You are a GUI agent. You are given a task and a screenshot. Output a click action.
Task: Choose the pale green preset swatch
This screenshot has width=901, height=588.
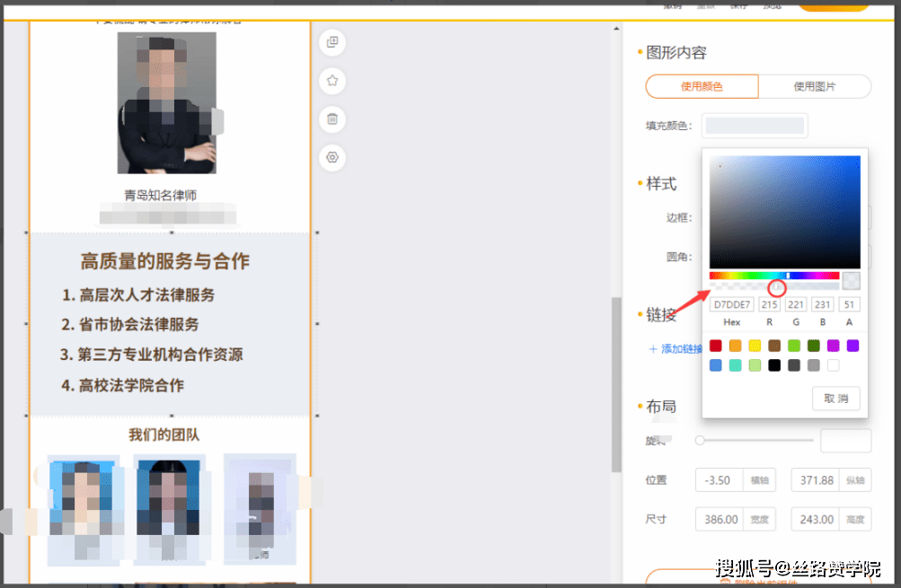[755, 365]
